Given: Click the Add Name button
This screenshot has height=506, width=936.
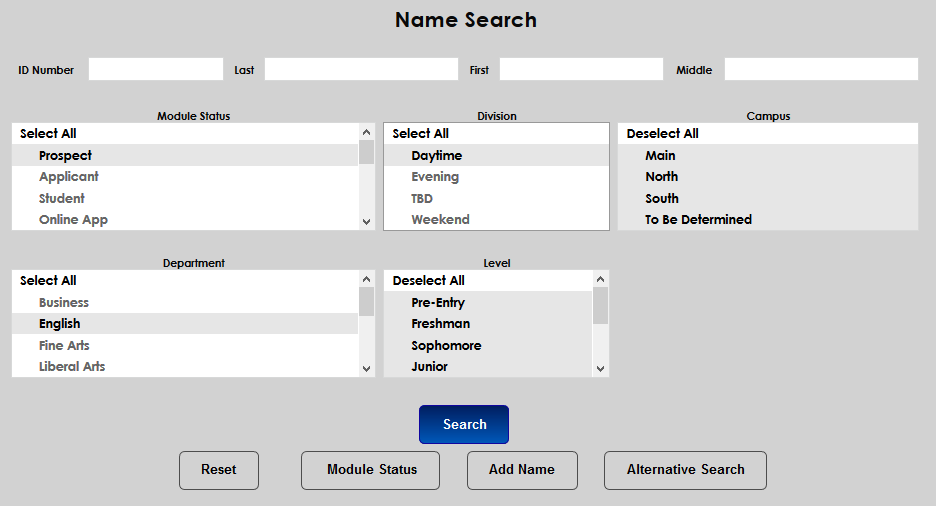Looking at the screenshot, I should pyautogui.click(x=522, y=470).
